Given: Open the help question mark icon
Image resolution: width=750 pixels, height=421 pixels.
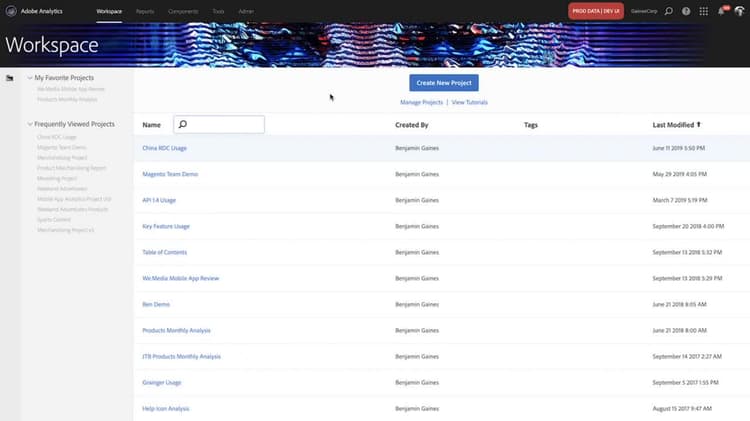Looking at the screenshot, I should 686,11.
